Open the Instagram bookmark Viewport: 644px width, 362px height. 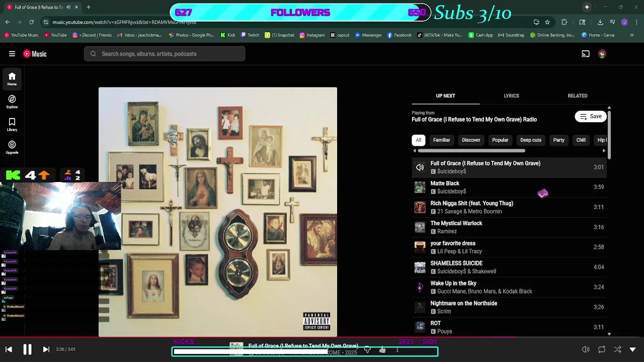coord(312,35)
